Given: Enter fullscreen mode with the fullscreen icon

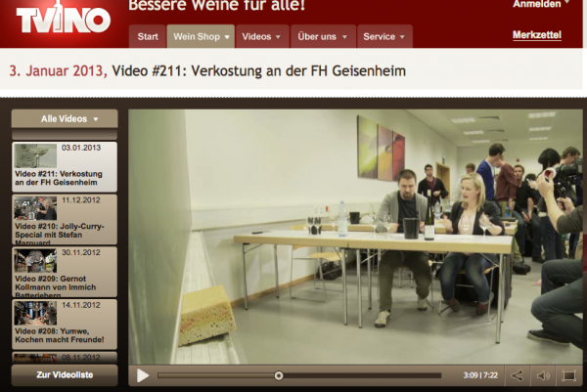Looking at the screenshot, I should (x=569, y=375).
